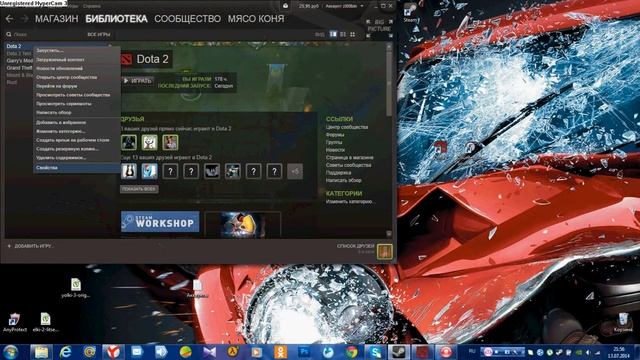This screenshot has height=360, width=640.
Task: Open Центр сообщества link under ССЫЛКИ
Action: tap(347, 127)
